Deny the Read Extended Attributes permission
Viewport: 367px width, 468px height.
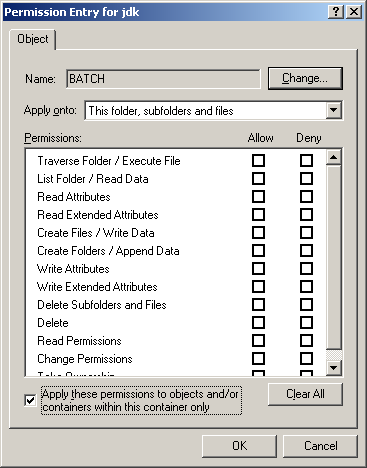pos(306,214)
